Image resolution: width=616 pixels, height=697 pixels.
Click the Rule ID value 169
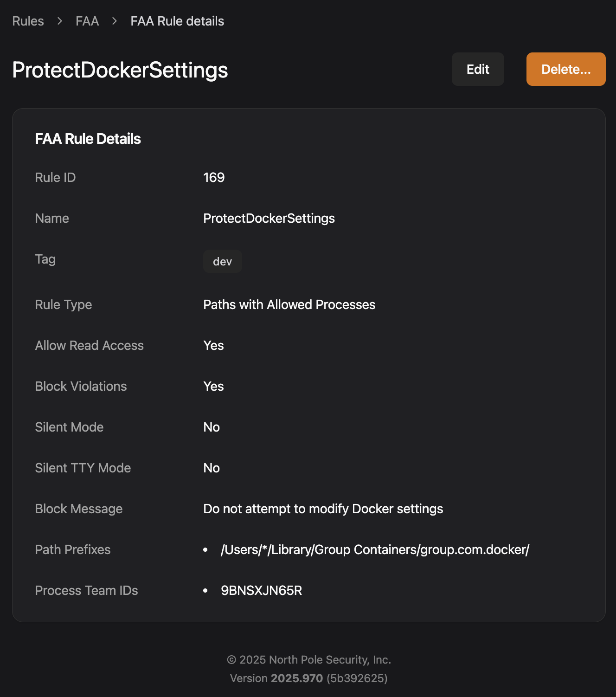[x=214, y=177]
